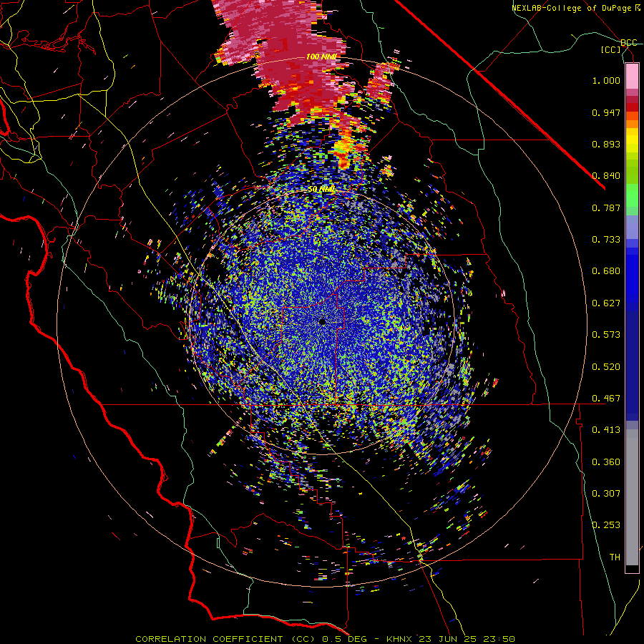Select the 0.467 legend value

tap(606, 399)
